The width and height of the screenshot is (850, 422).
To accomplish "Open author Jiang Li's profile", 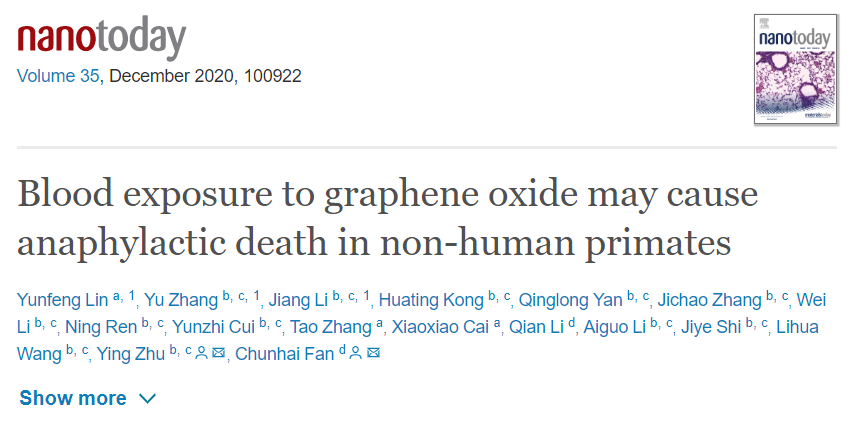I will click(x=298, y=299).
